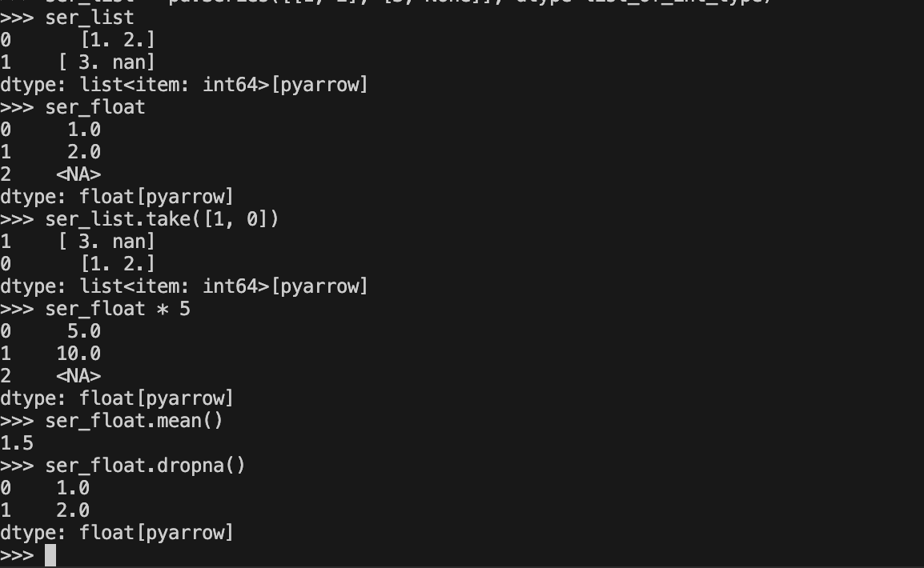This screenshot has width=924, height=568.
Task: Select the bare 'ser_list' command line
Action: 67,18
